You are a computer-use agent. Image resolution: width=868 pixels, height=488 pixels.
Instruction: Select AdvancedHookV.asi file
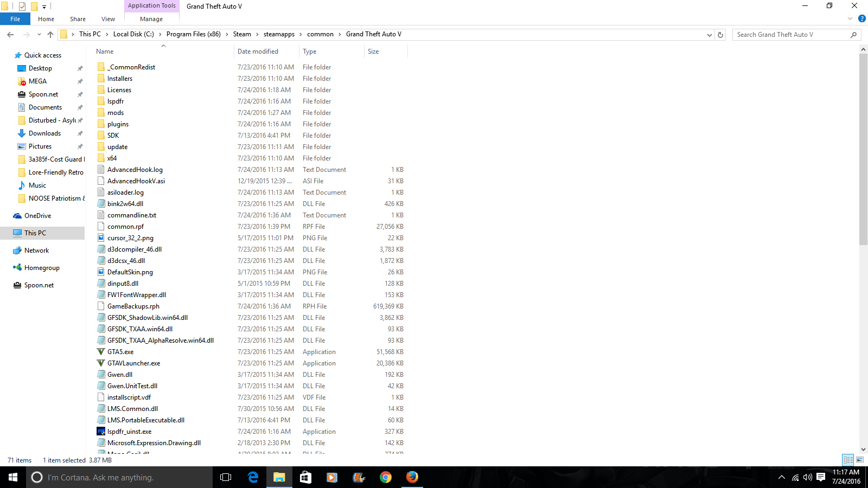(x=136, y=181)
